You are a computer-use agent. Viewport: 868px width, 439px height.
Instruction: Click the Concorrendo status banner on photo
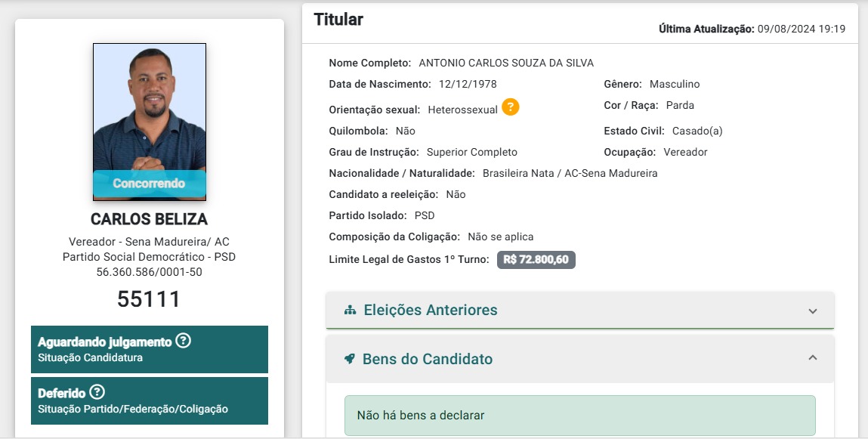point(150,184)
